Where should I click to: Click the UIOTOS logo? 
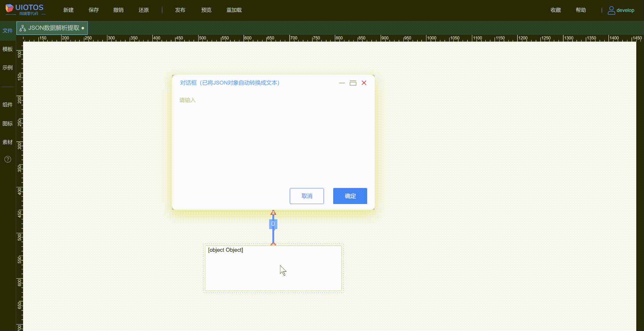pos(25,9)
